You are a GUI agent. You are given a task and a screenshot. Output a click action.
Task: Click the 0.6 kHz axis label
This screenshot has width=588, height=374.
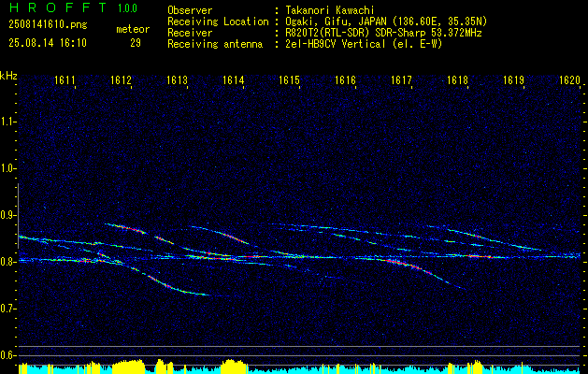[7, 355]
